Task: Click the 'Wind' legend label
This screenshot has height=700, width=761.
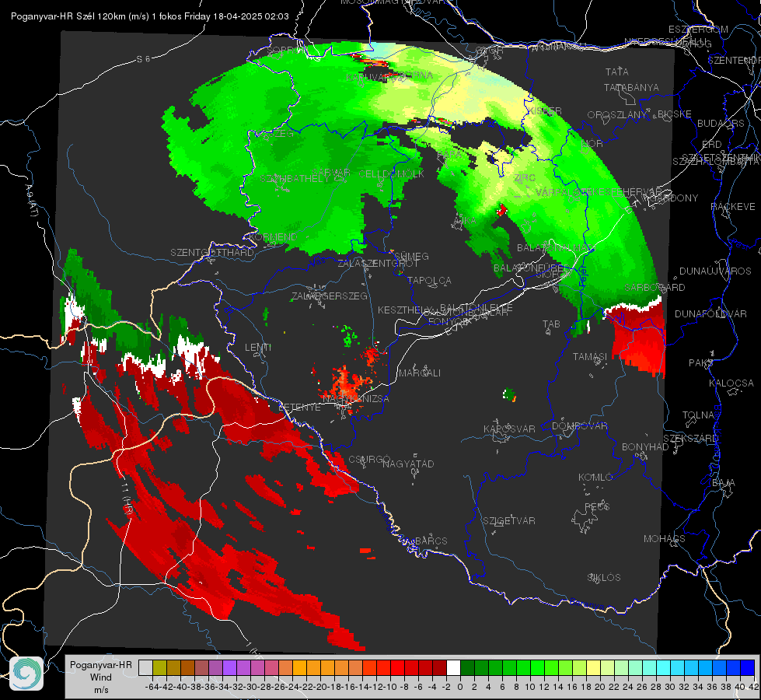Action: click(x=100, y=677)
